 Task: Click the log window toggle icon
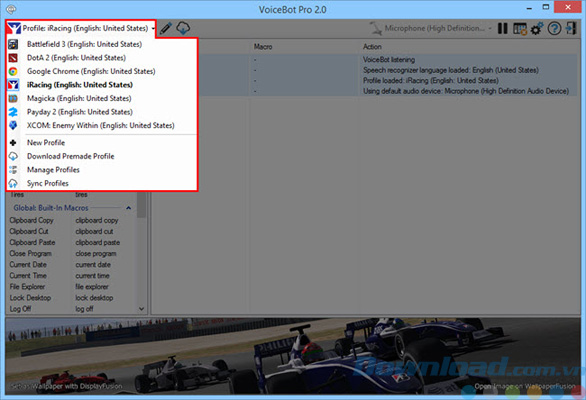tap(520, 28)
